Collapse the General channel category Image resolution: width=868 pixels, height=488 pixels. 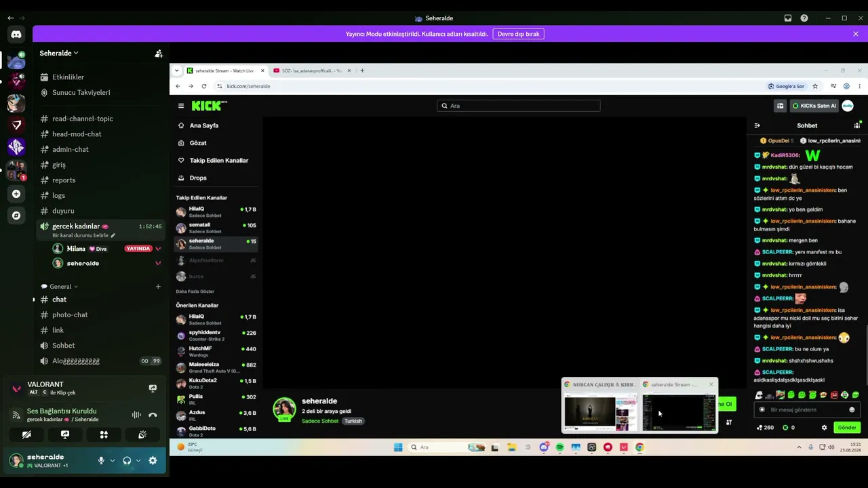(60, 287)
